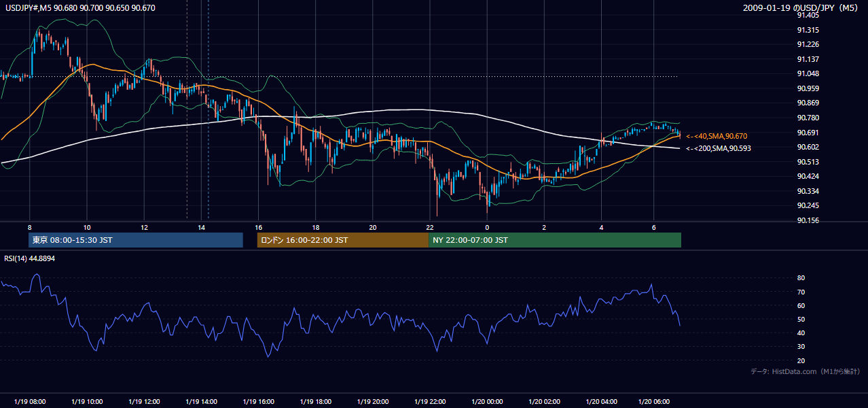Click RSI axis level 40
Screen dimensions: 868x408
click(801, 333)
